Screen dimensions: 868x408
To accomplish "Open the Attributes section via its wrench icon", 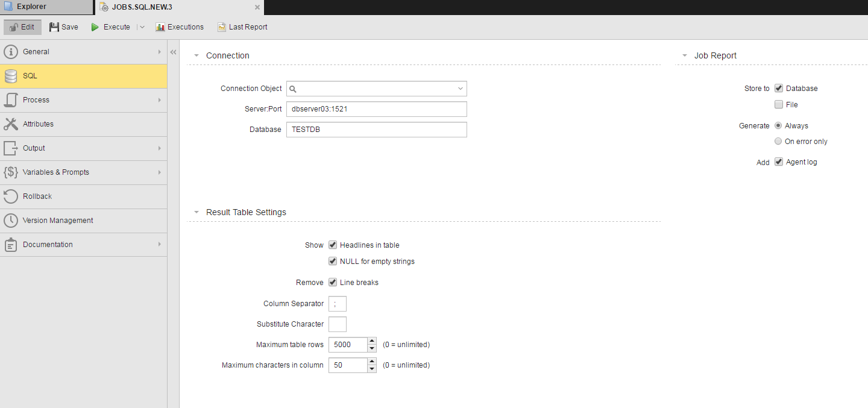I will coord(11,124).
